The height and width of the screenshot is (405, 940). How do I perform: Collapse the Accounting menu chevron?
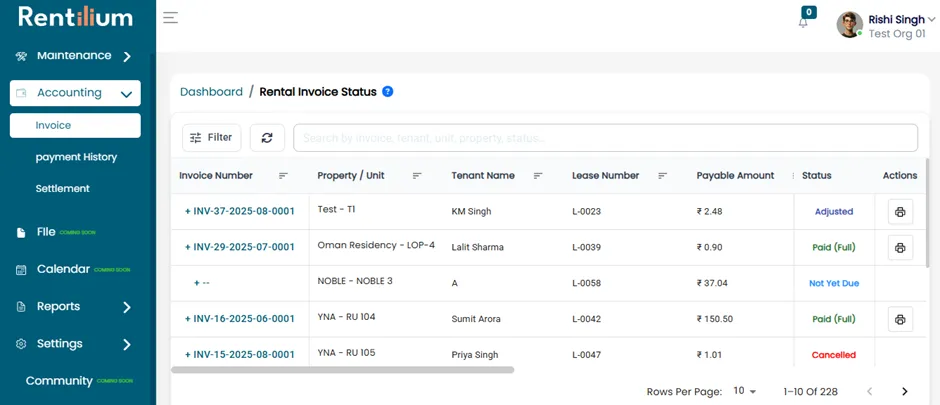coord(126,94)
